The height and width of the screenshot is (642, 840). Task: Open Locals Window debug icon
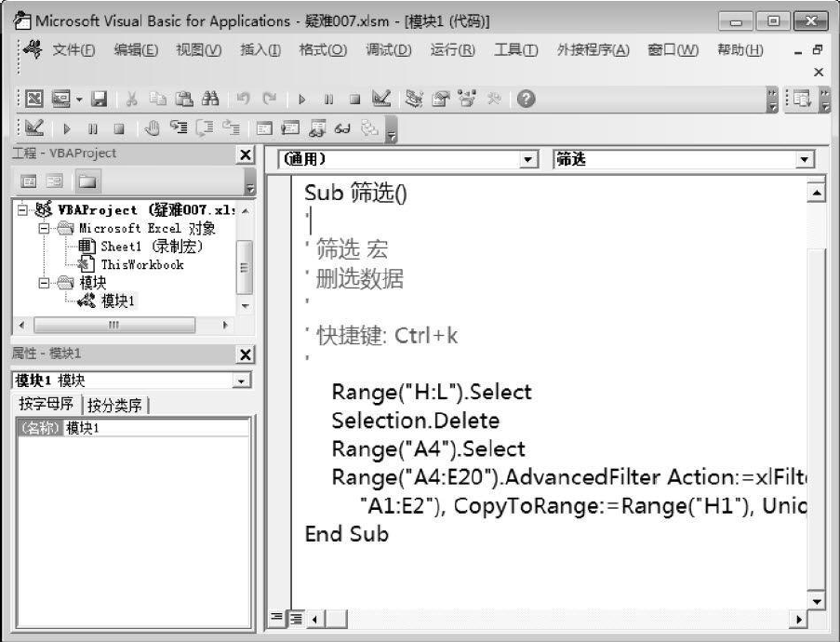pos(264,128)
